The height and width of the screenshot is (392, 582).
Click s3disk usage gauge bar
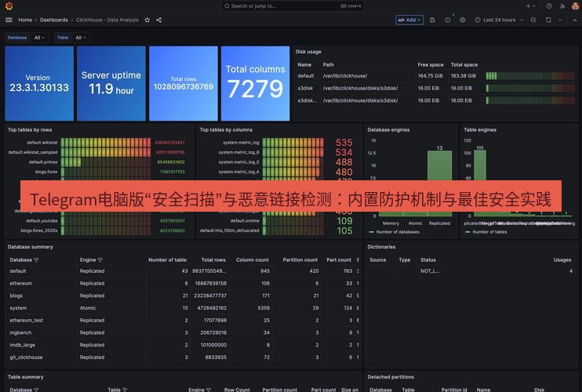pyautogui.click(x=530, y=89)
